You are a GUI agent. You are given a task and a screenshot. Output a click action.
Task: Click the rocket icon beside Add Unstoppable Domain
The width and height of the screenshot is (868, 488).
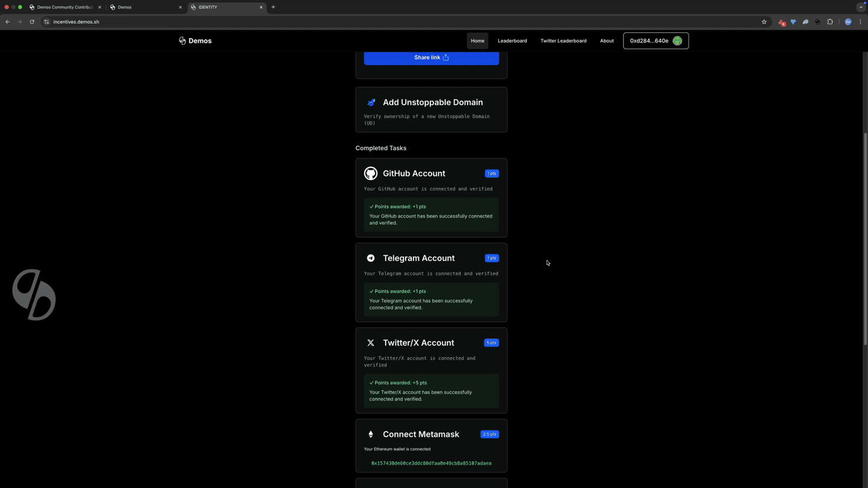coord(371,102)
